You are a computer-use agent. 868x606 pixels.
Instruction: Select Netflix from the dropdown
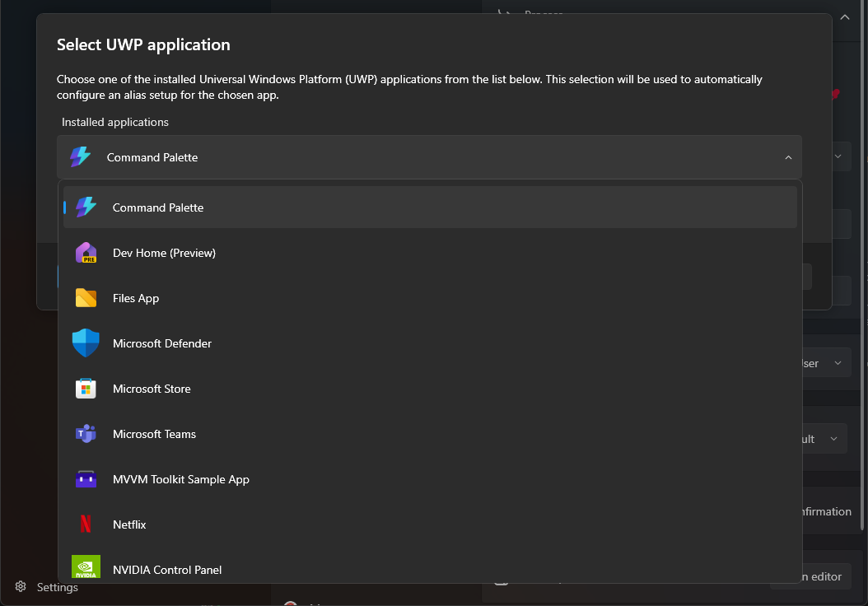coord(430,524)
